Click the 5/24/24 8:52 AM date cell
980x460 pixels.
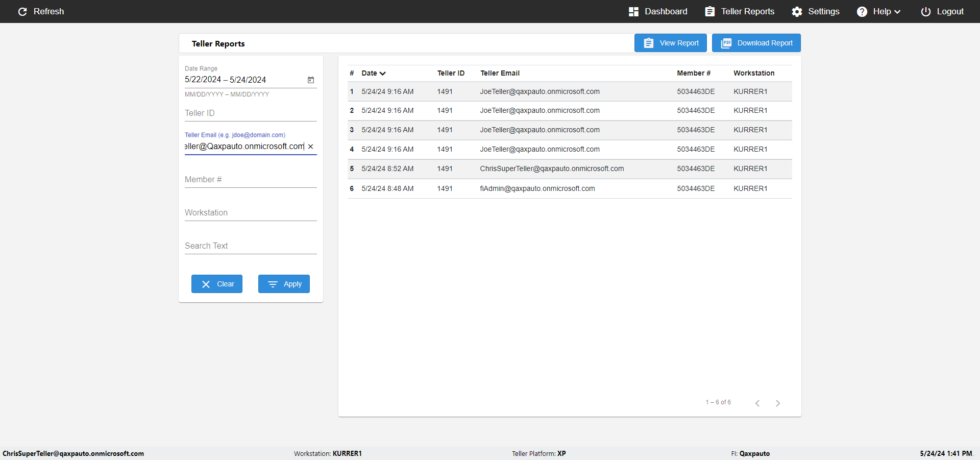(387, 168)
